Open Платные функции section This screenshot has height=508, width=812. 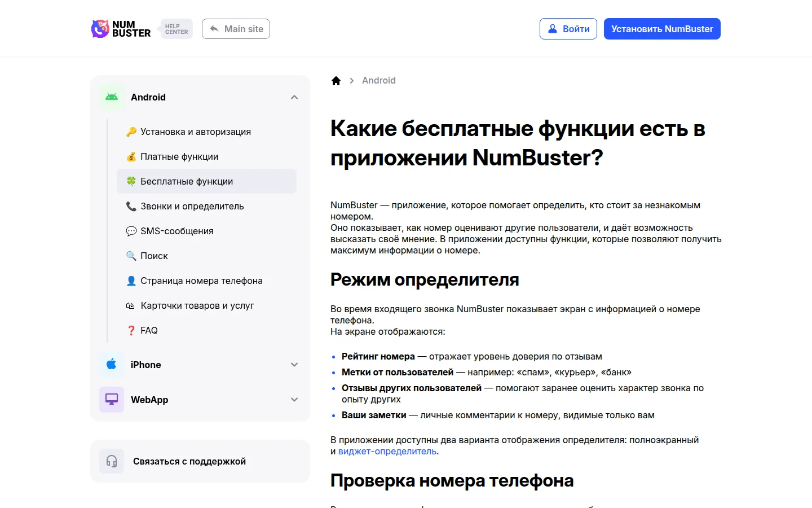(x=206, y=156)
